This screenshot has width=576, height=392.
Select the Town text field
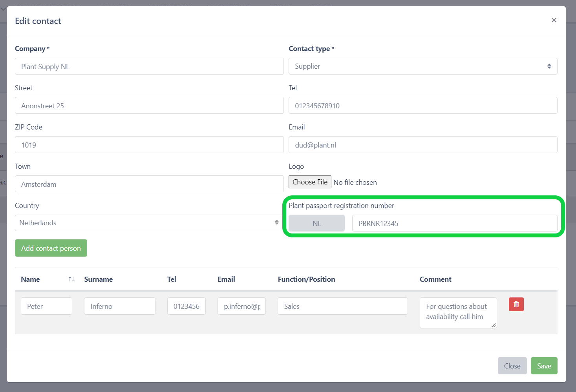(x=149, y=184)
